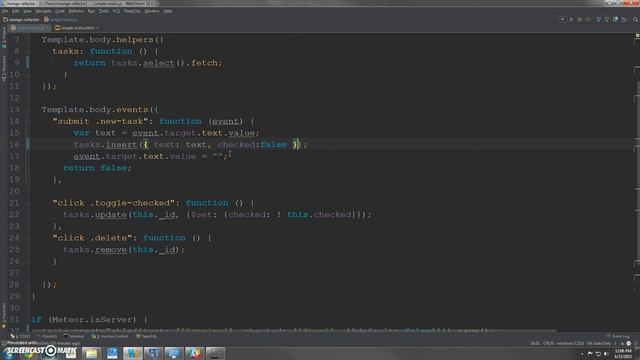The image size is (640, 360).
Task: Click the '"submit .new-task"' string
Action: pyautogui.click(x=100, y=121)
